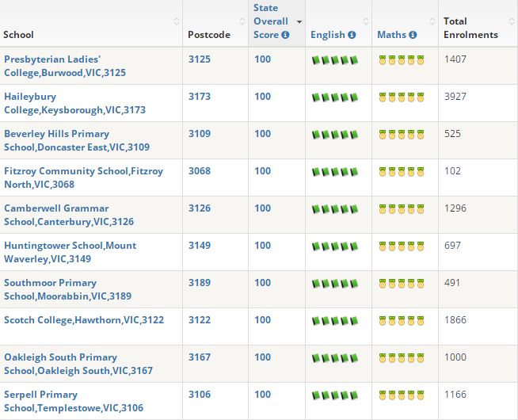The image size is (518, 420).
Task: Click postcode 3068 link
Action: pos(200,171)
